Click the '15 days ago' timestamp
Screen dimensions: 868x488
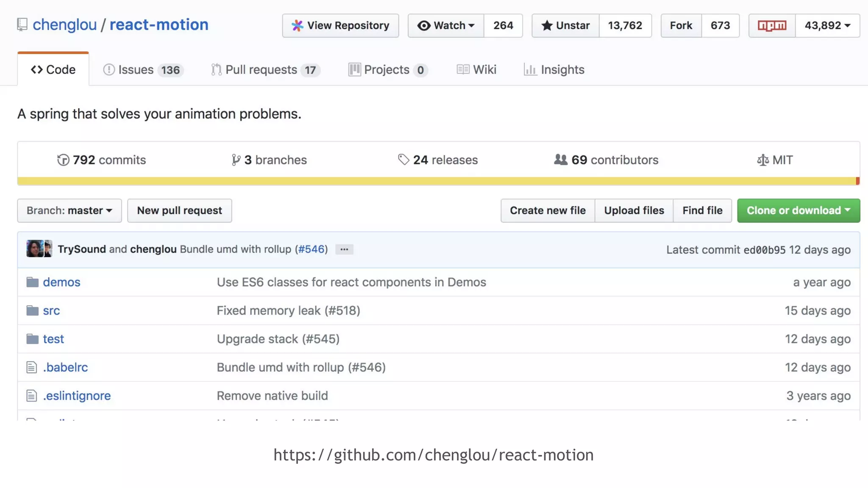pos(818,311)
